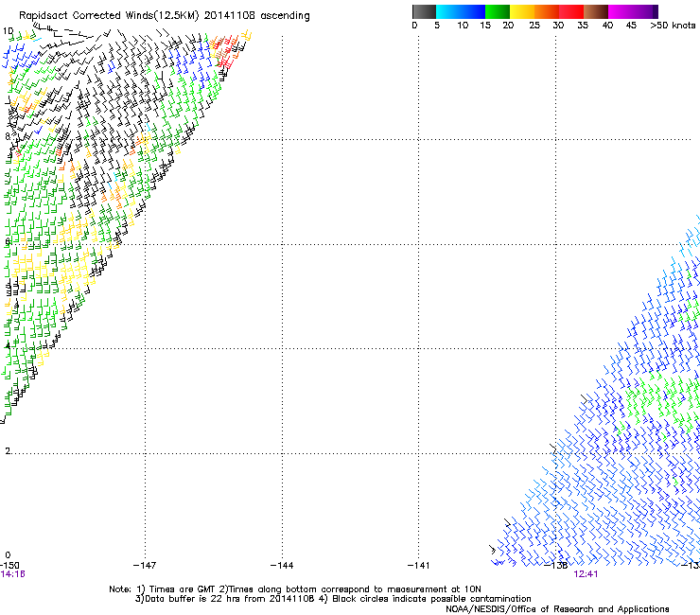The image size is (700, 615).
Task: Click the longitude '-138' axis label
Action: coord(555,566)
